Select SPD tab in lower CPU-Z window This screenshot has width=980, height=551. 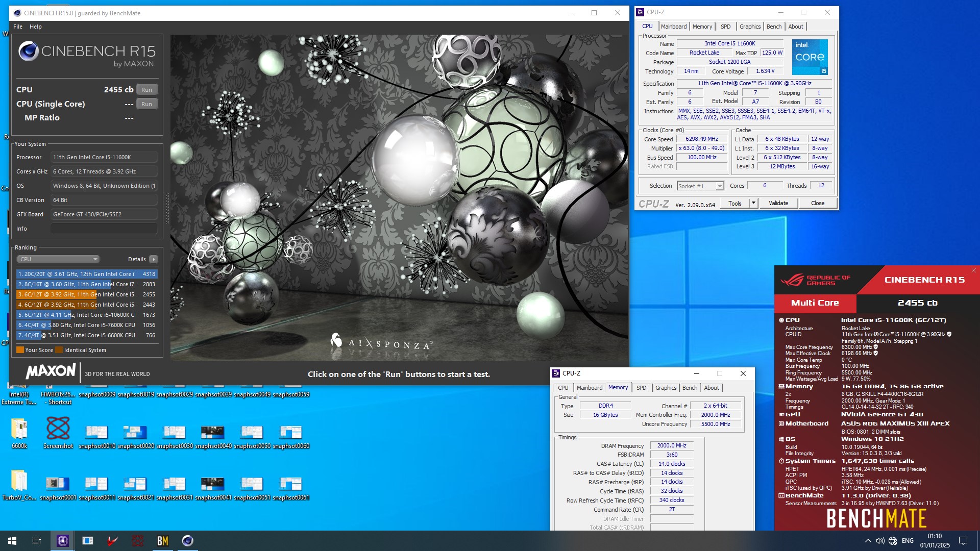point(642,388)
